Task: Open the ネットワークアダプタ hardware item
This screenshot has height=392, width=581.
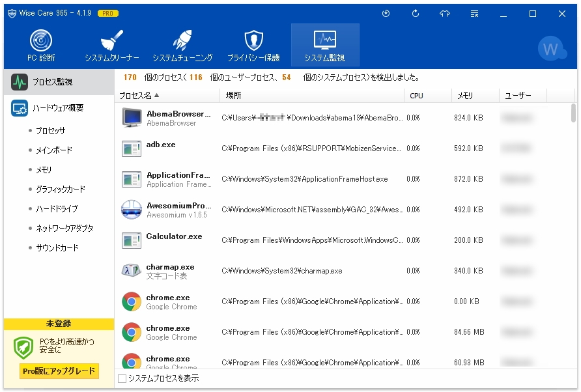Action: 64,229
